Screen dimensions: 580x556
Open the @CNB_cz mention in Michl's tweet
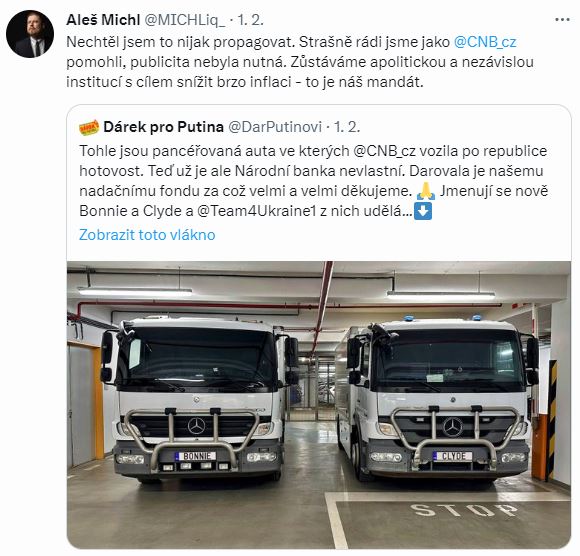485,42
